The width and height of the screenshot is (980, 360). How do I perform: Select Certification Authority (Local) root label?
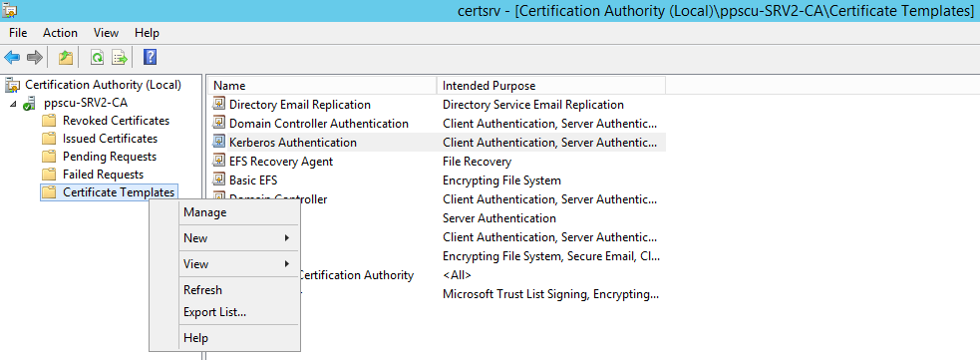tap(103, 85)
